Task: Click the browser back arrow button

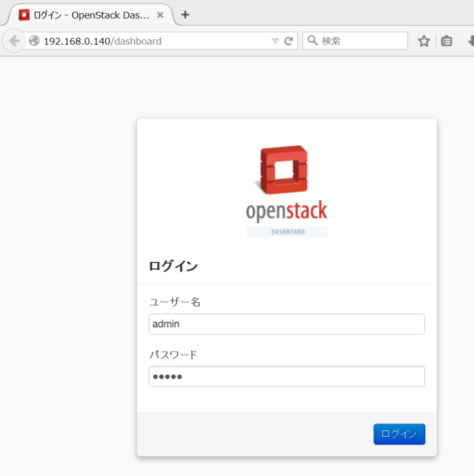Action: 14,40
